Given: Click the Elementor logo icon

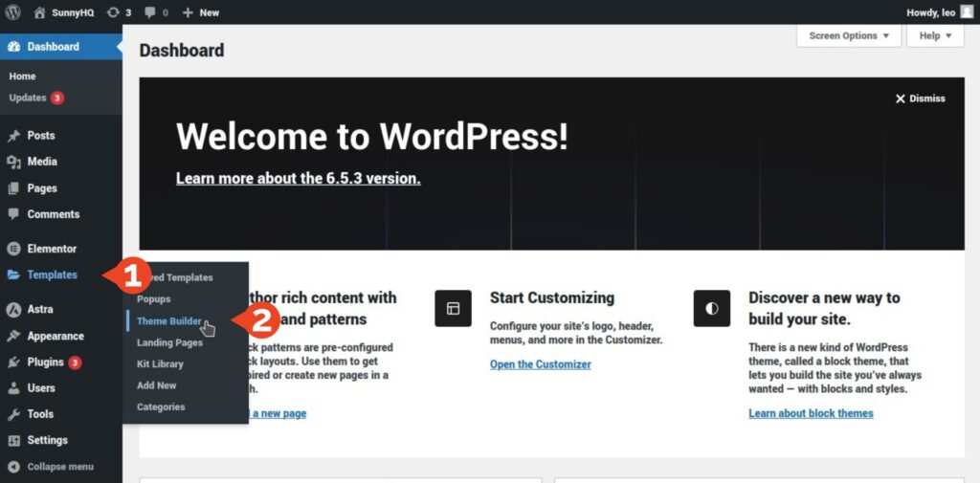Looking at the screenshot, I should [x=13, y=249].
